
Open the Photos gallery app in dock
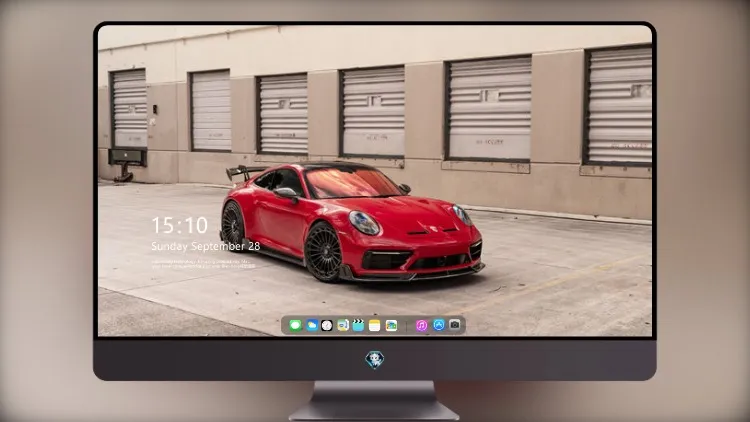(x=391, y=325)
